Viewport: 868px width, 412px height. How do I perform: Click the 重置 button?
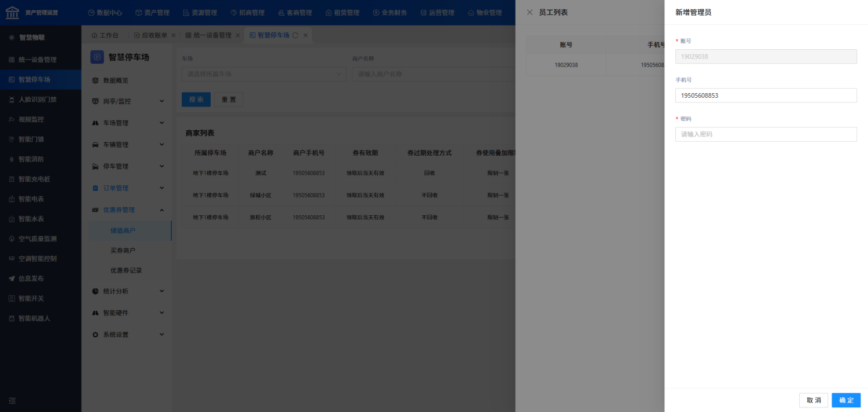[x=229, y=100]
